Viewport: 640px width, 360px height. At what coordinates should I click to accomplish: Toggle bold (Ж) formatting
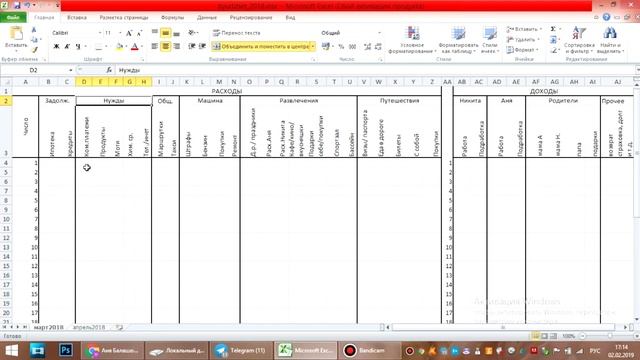(56, 47)
